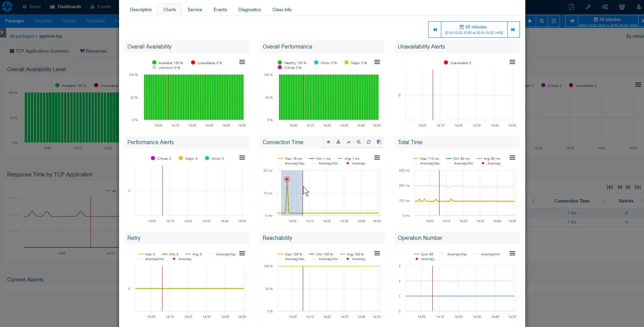Screen dimensions: 644x327
Task: Switch to the Diagnostics tab
Action: [x=249, y=9]
